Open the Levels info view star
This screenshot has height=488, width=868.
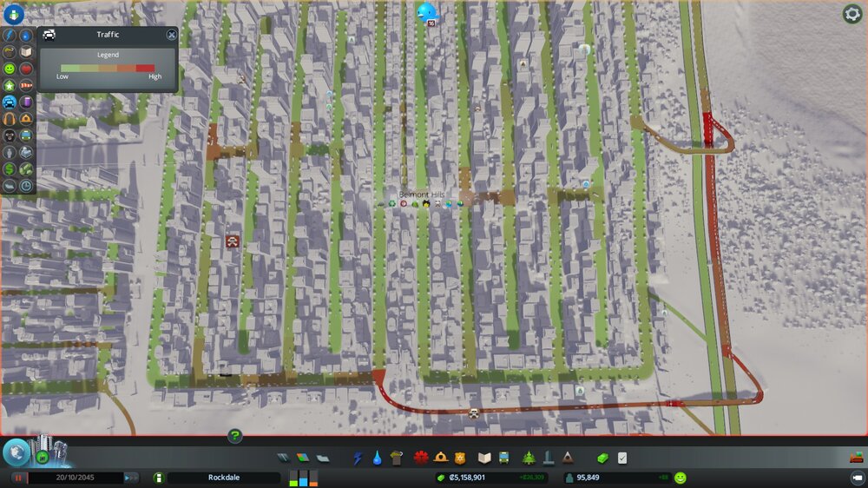point(10,85)
